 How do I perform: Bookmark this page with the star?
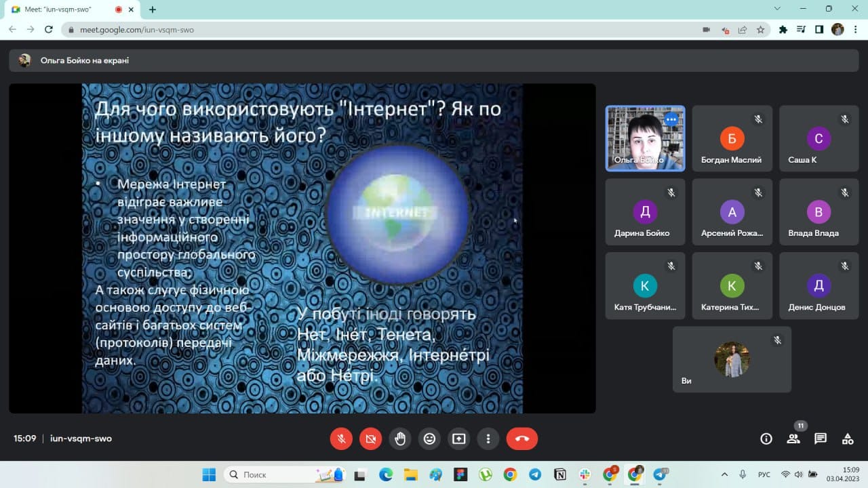[x=761, y=29]
